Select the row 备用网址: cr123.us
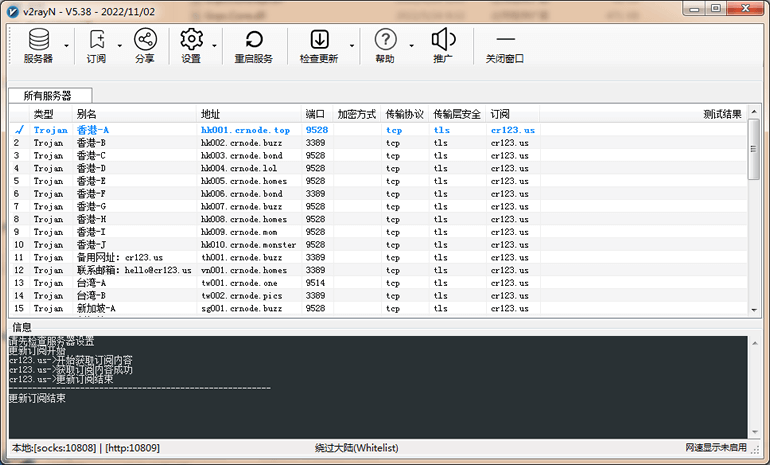 (378, 258)
